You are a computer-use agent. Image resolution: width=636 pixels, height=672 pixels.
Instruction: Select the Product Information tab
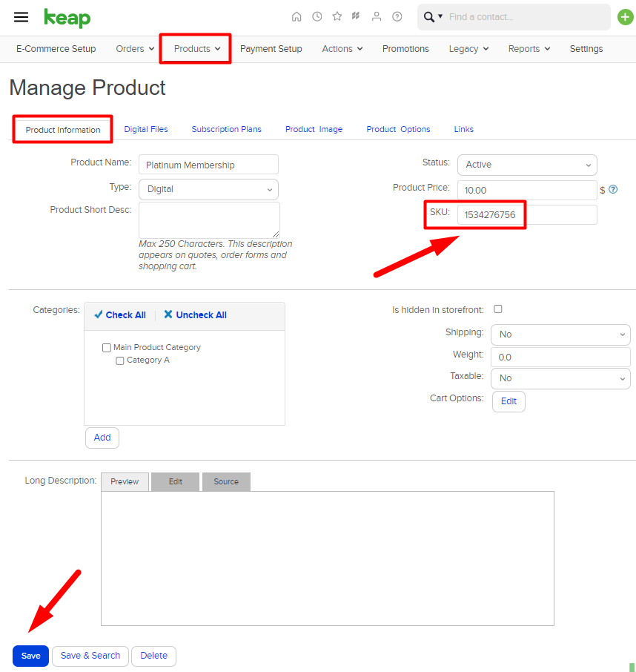(63, 129)
